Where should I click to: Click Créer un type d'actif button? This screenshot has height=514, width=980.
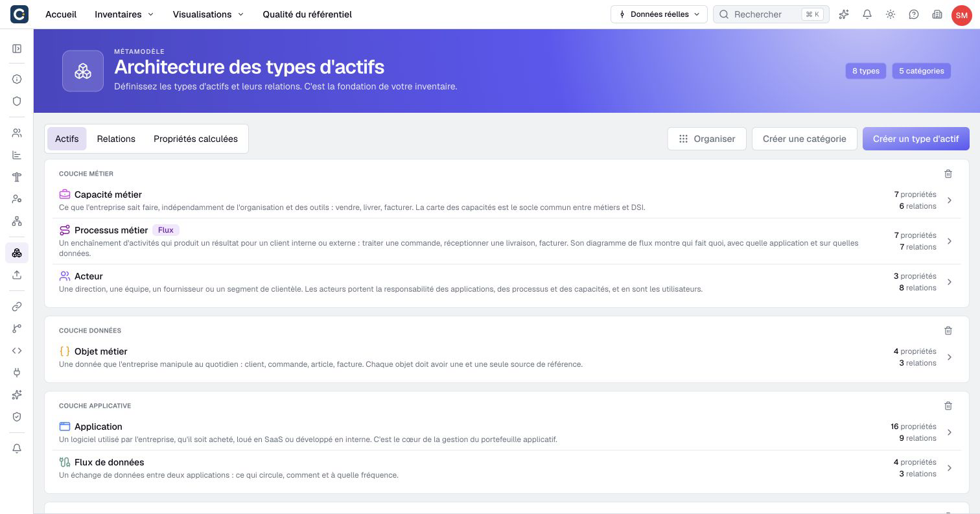pos(916,139)
